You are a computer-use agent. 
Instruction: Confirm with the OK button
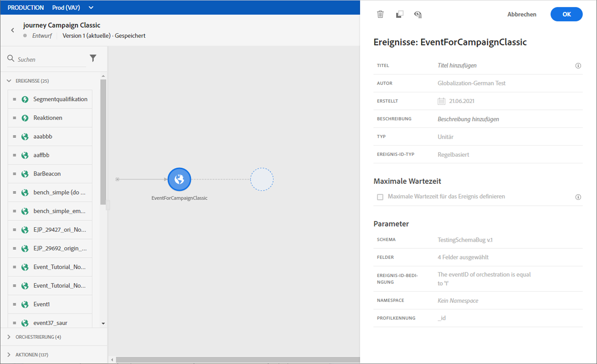(566, 14)
